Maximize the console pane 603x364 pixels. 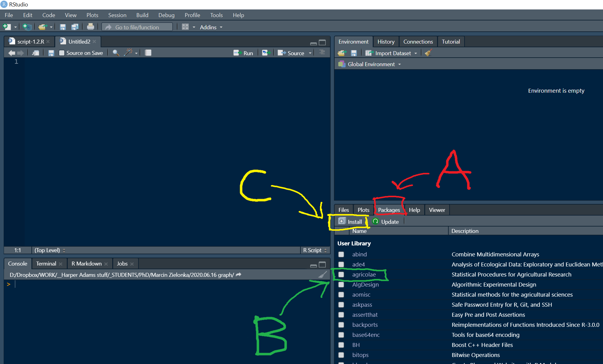point(322,265)
